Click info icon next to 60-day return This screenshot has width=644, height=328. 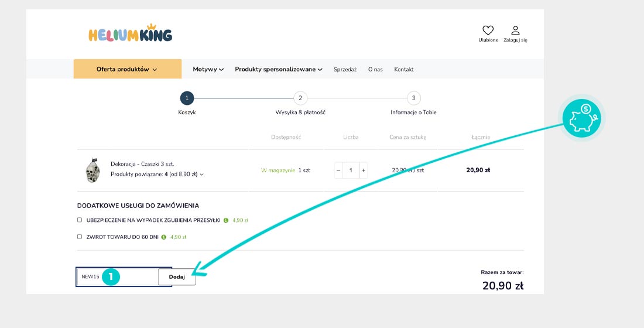tap(164, 237)
